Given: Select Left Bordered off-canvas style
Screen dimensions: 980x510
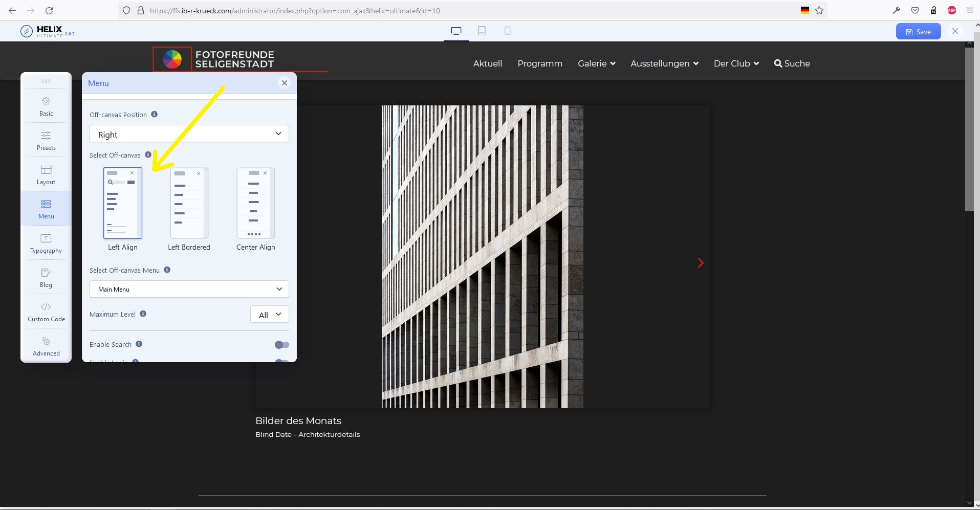Looking at the screenshot, I should [189, 204].
